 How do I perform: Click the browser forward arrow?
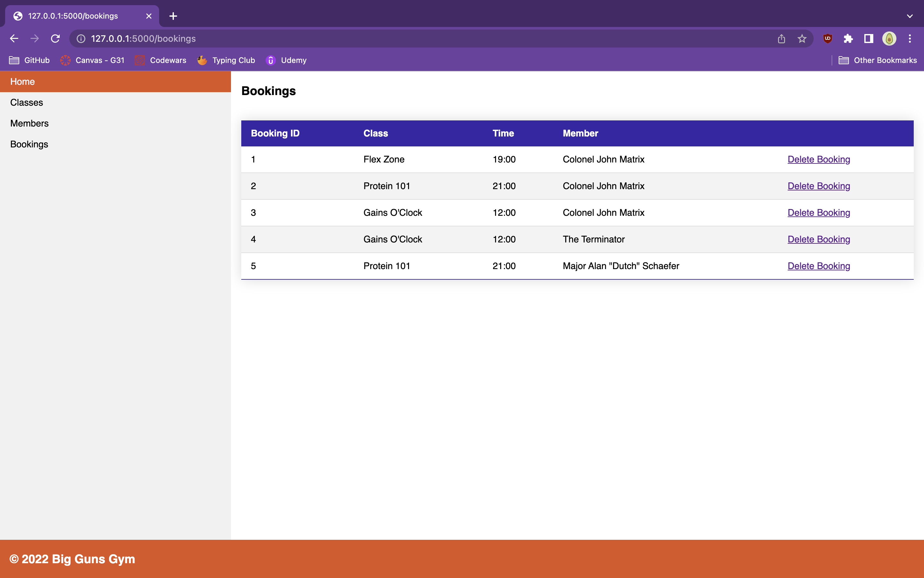(x=35, y=39)
